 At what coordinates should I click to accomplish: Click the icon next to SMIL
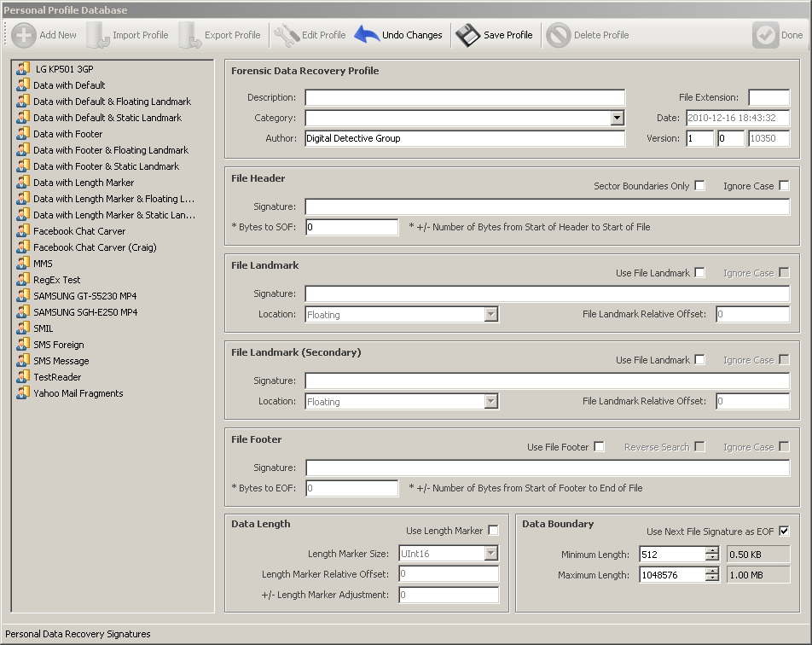click(x=23, y=328)
